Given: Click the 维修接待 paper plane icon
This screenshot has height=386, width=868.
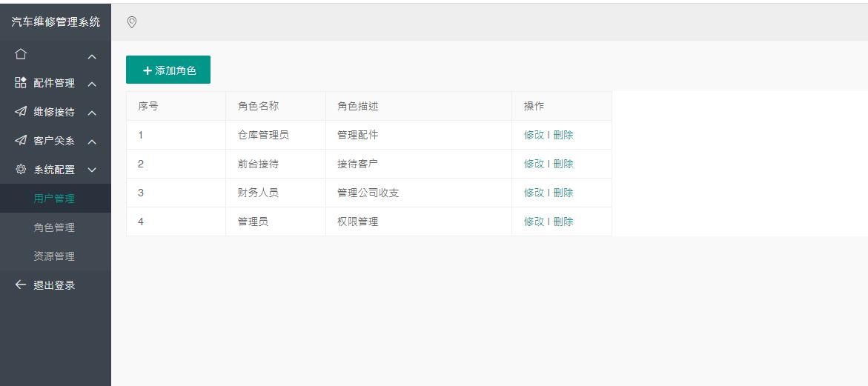Looking at the screenshot, I should click(x=21, y=112).
